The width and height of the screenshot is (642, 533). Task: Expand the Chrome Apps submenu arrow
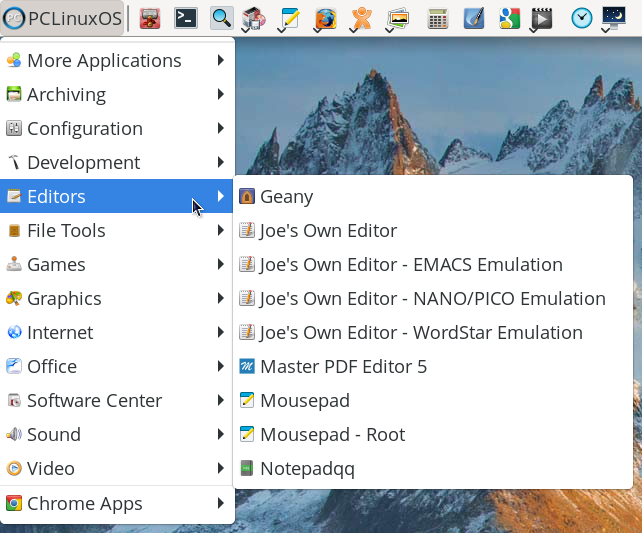(220, 504)
